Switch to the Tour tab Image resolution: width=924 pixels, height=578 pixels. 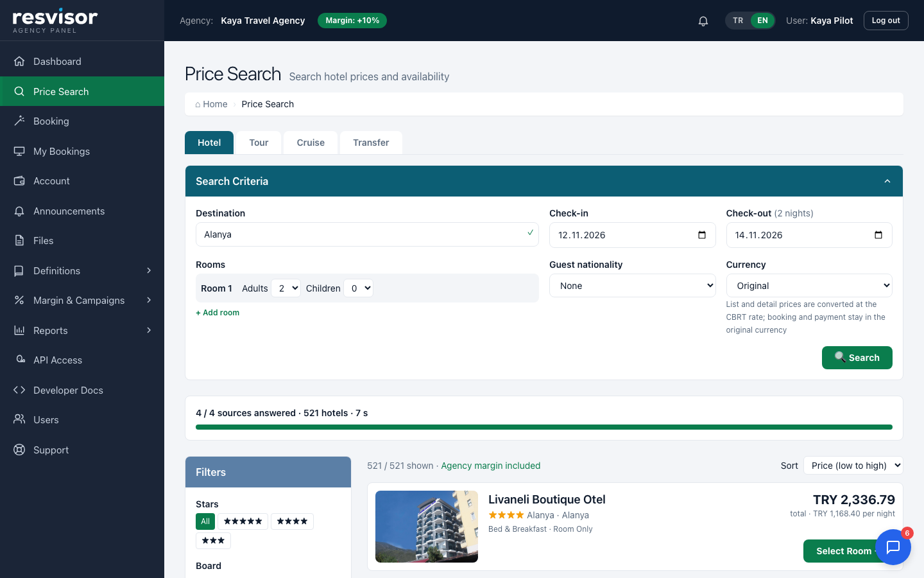coord(259,143)
